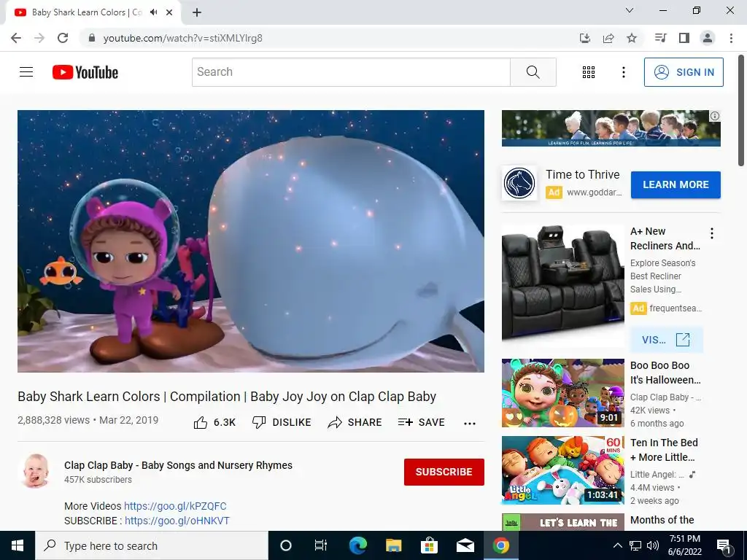Image resolution: width=747 pixels, height=560 pixels.
Task: Open Chrome profile avatar
Action: [708, 38]
